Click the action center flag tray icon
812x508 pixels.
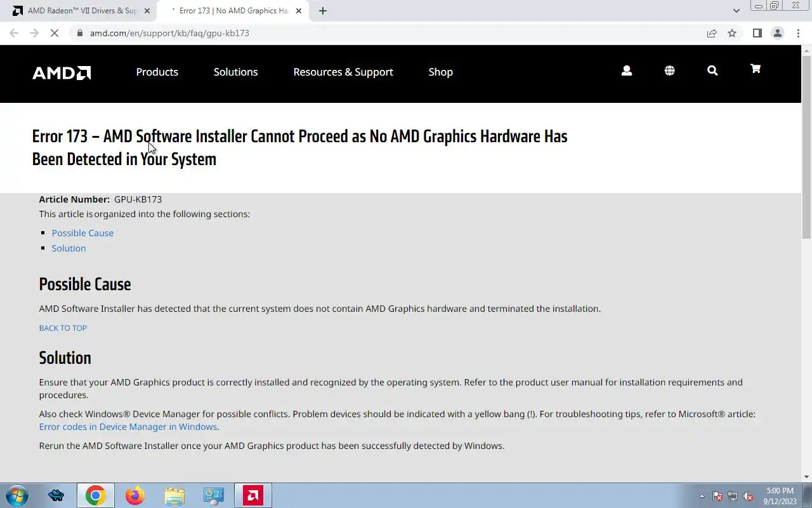point(717,497)
